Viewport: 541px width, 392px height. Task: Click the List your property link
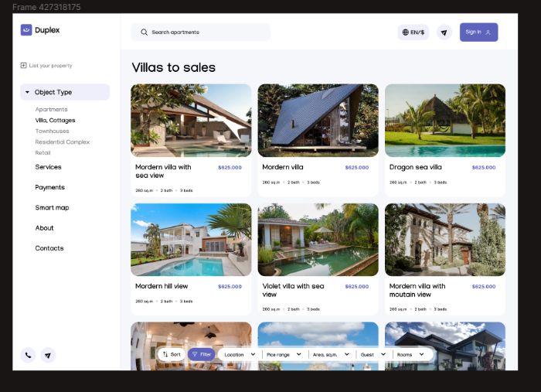point(46,65)
